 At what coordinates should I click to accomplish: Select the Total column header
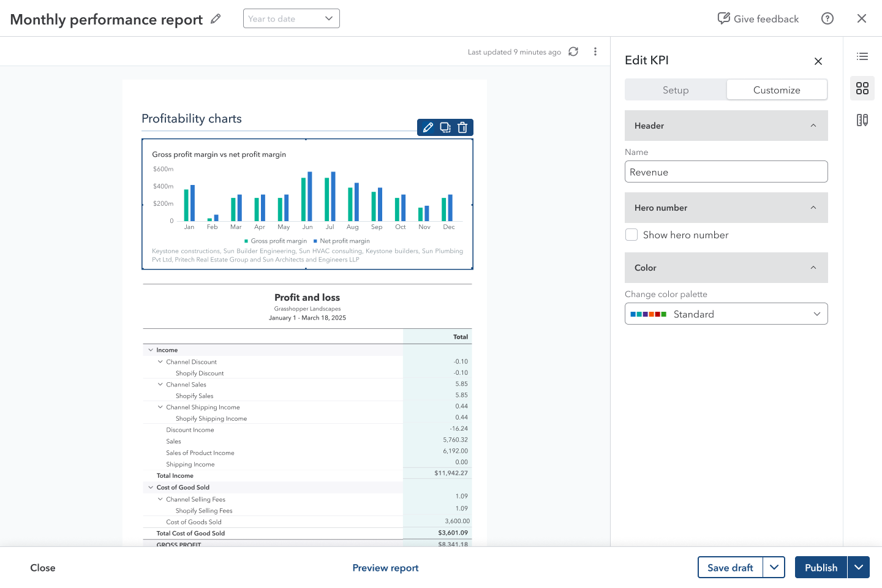click(461, 337)
